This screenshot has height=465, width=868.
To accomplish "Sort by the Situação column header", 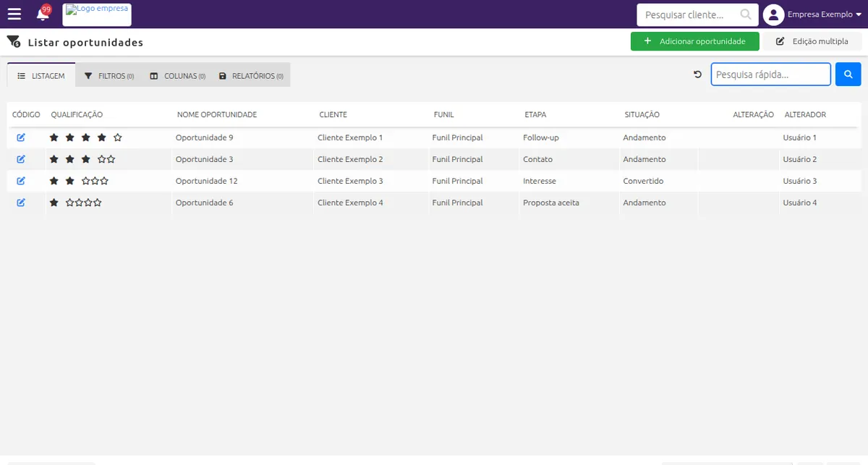I will 642,115.
